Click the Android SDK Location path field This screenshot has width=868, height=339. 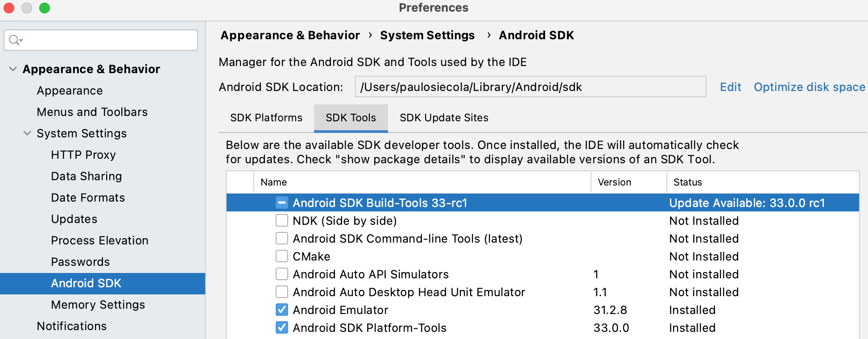pyautogui.click(x=530, y=87)
